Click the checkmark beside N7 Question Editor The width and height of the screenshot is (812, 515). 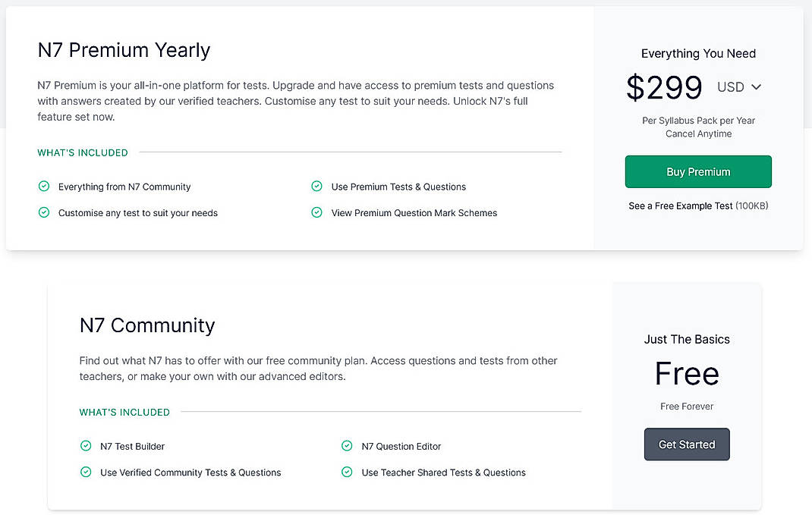click(347, 447)
